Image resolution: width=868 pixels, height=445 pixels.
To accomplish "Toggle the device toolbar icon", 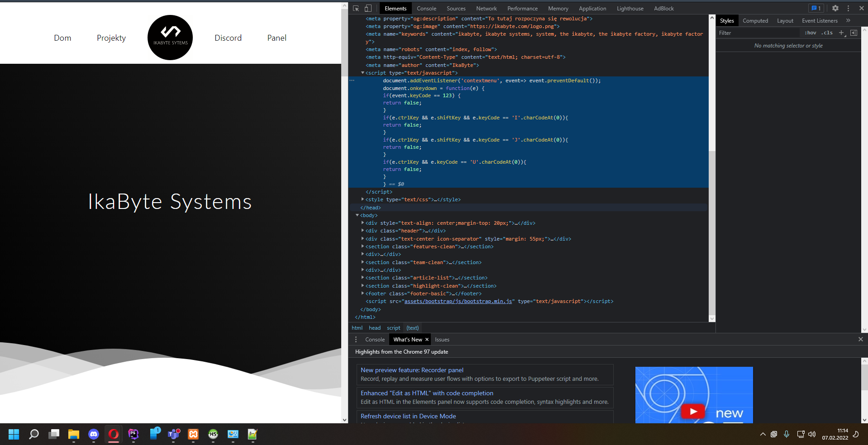I will pyautogui.click(x=368, y=8).
